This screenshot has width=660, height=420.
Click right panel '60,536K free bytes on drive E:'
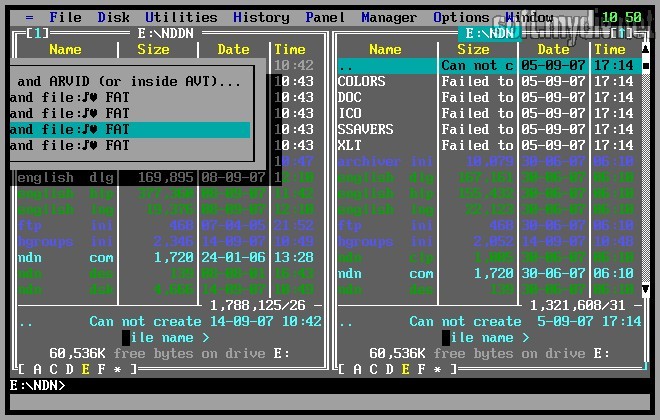point(489,353)
